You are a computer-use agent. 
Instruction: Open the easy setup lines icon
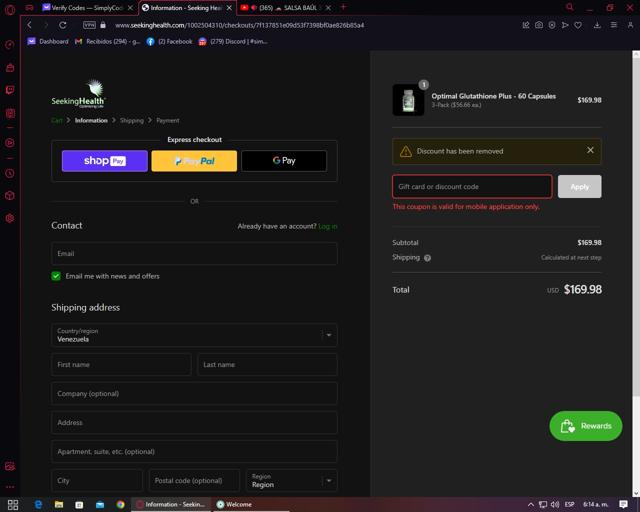click(613, 25)
